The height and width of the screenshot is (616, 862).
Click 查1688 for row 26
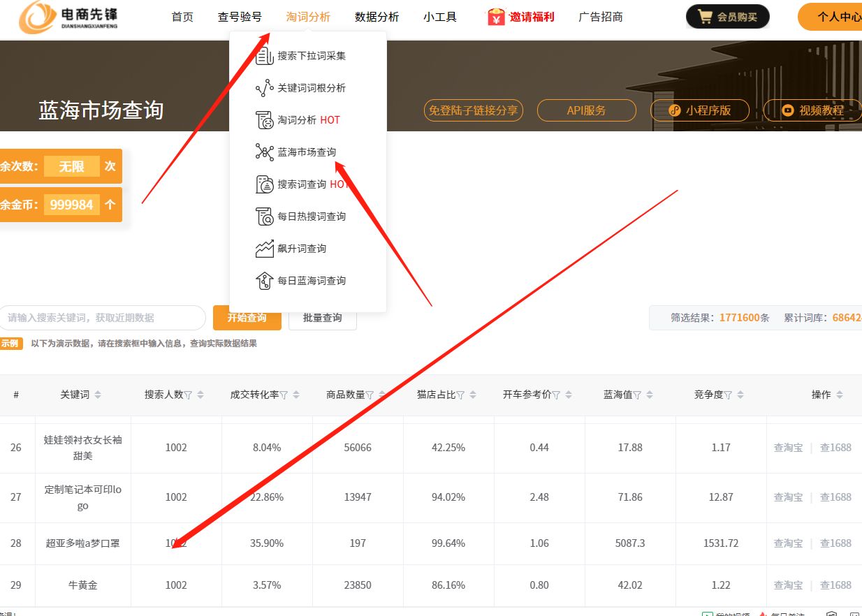(x=835, y=448)
